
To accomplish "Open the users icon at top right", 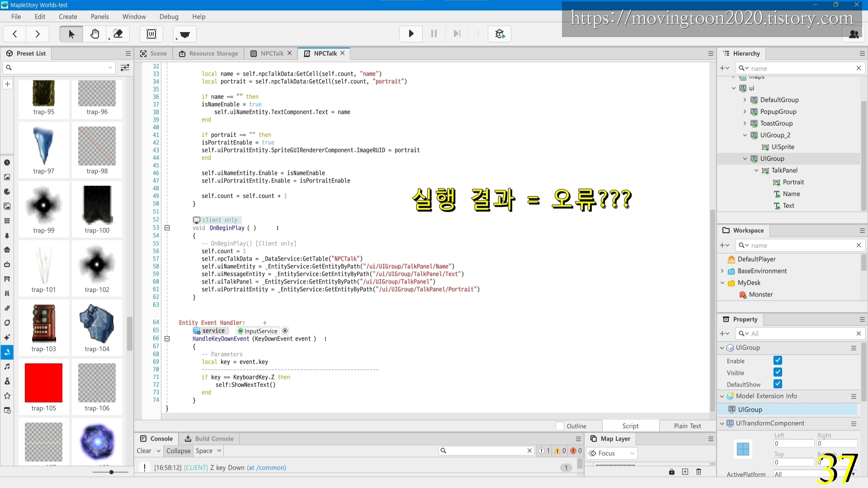I will coord(854,34).
